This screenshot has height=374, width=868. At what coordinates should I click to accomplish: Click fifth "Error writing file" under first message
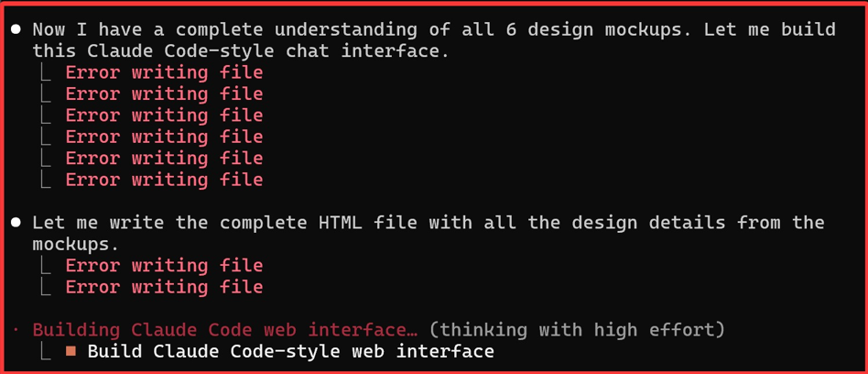tap(164, 159)
